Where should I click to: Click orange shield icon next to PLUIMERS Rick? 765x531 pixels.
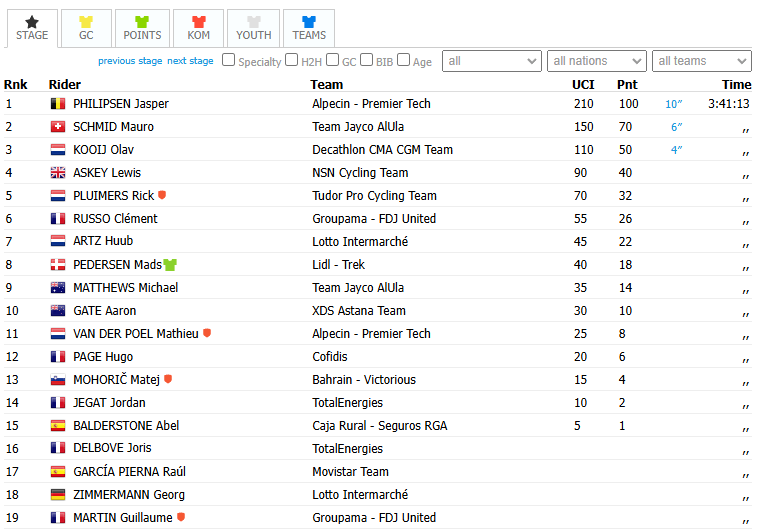click(x=162, y=195)
